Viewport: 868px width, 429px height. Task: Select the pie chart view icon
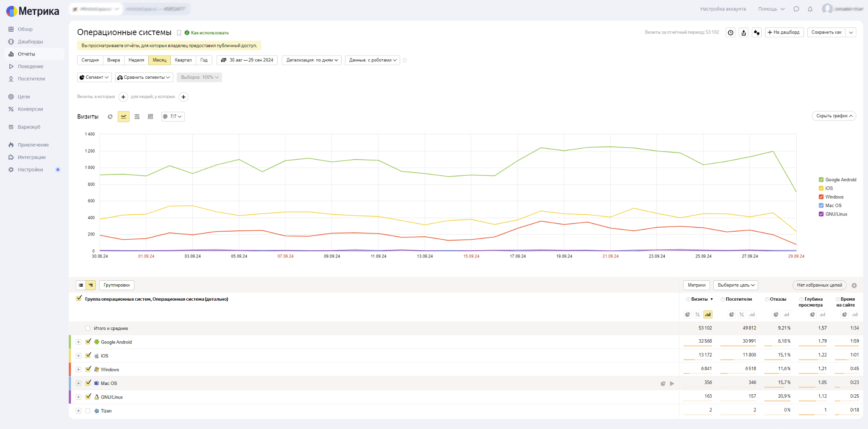[110, 116]
